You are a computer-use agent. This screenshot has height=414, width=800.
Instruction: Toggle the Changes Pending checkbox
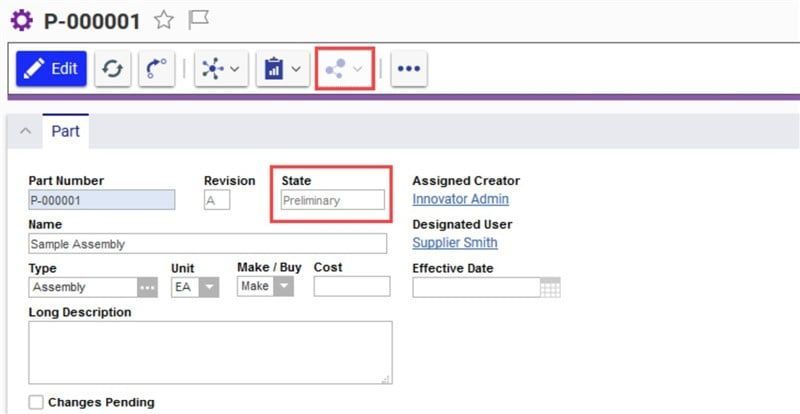tap(36, 402)
